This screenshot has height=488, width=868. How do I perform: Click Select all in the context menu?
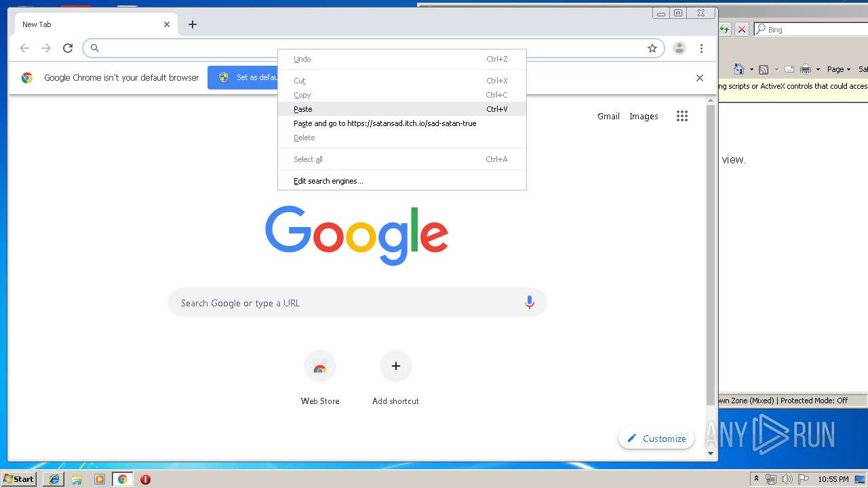click(x=402, y=159)
